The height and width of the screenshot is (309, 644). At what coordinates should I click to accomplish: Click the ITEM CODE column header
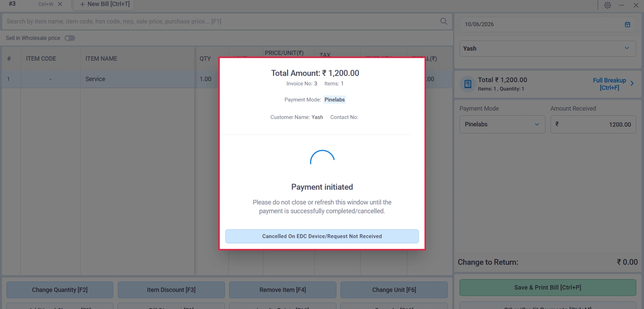(41, 59)
